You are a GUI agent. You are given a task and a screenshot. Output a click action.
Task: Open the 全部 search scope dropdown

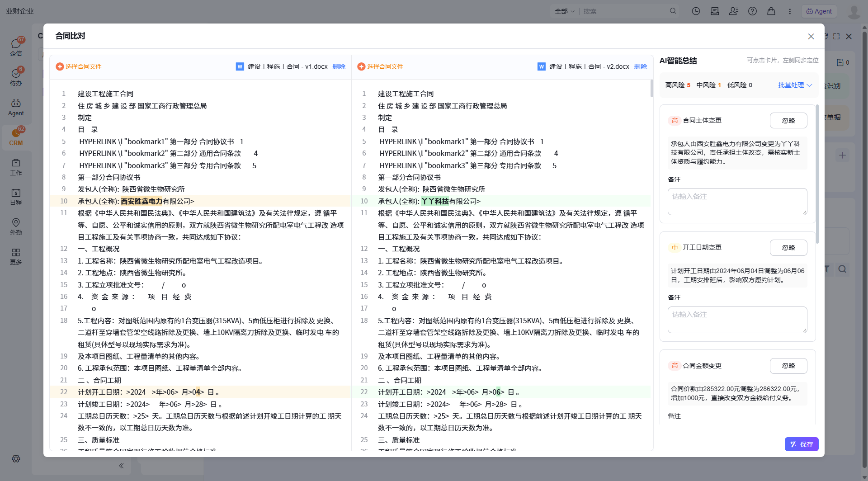(565, 11)
